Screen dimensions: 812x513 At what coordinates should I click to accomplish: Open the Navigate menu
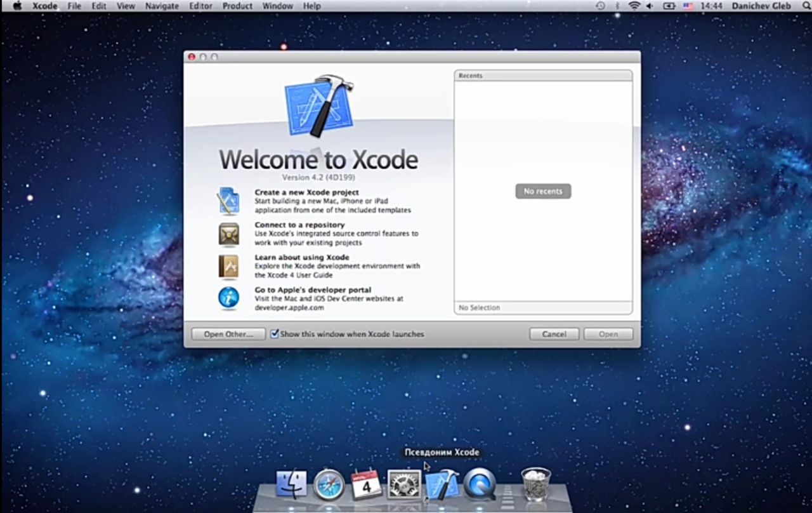[x=162, y=6]
